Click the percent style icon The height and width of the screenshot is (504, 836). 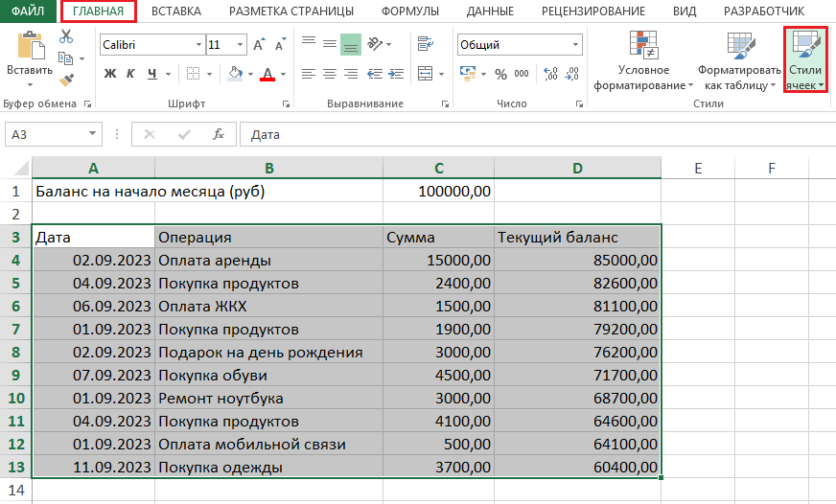[x=499, y=74]
